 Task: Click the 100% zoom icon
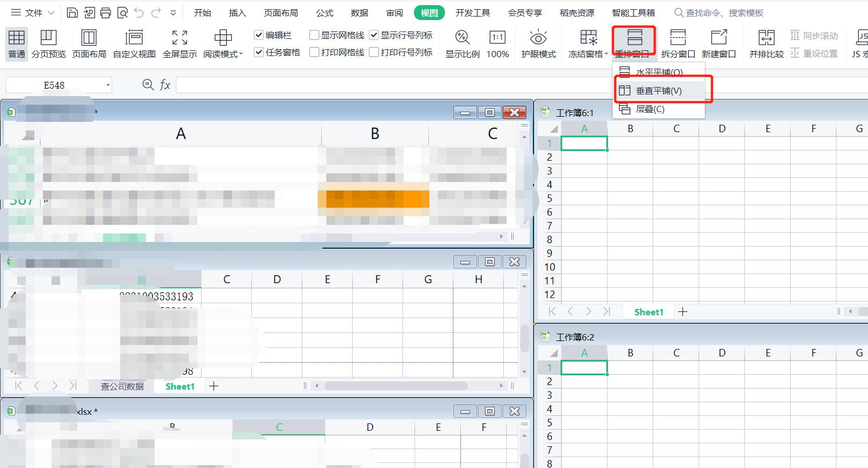coord(497,43)
